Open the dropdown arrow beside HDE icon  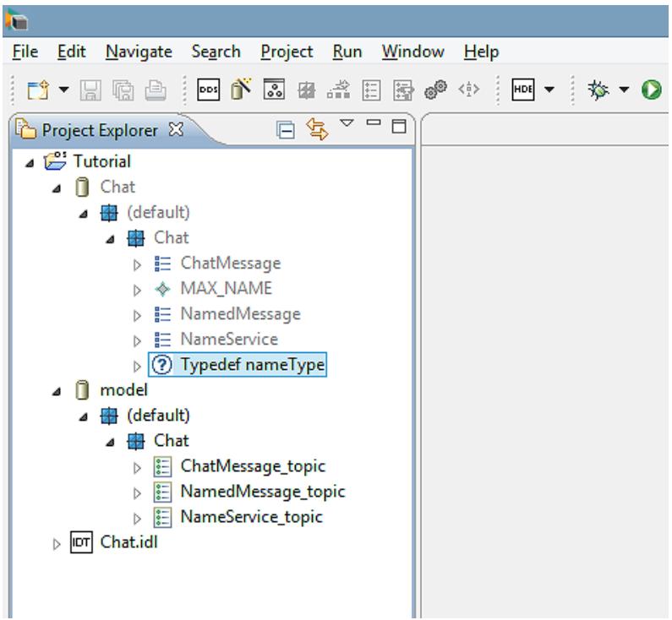(549, 90)
